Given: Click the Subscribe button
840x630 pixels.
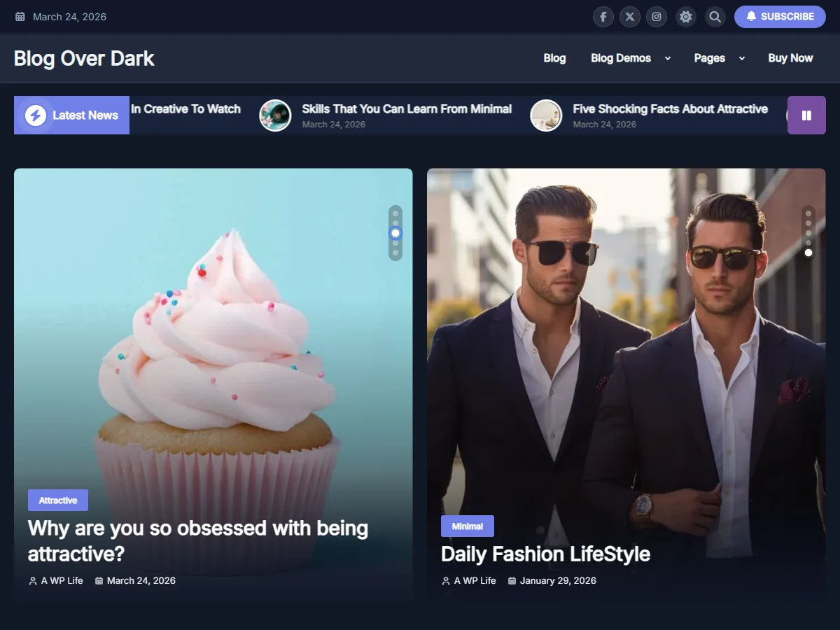Looking at the screenshot, I should [780, 17].
